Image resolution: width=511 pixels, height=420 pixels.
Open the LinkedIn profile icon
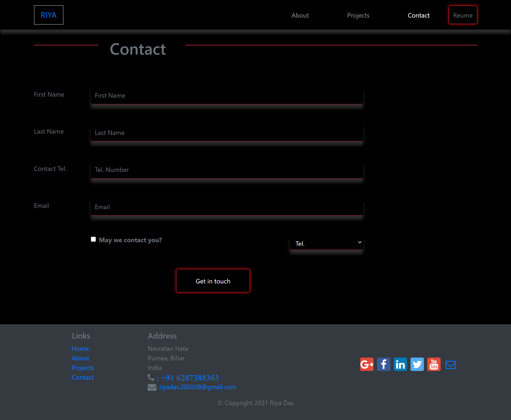tap(400, 364)
